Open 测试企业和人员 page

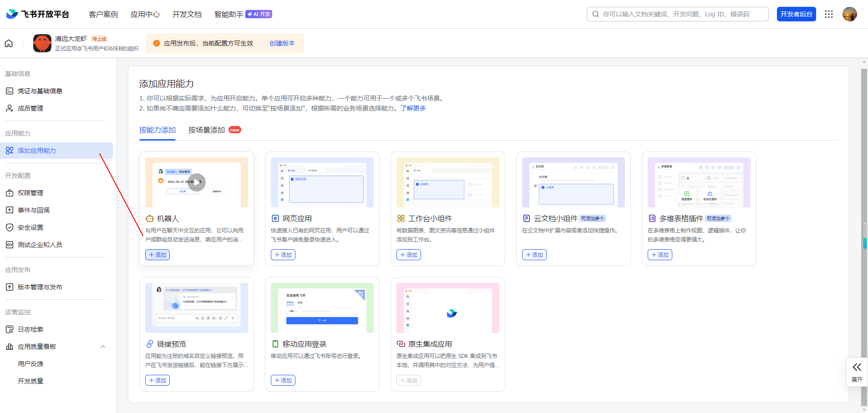pos(39,244)
